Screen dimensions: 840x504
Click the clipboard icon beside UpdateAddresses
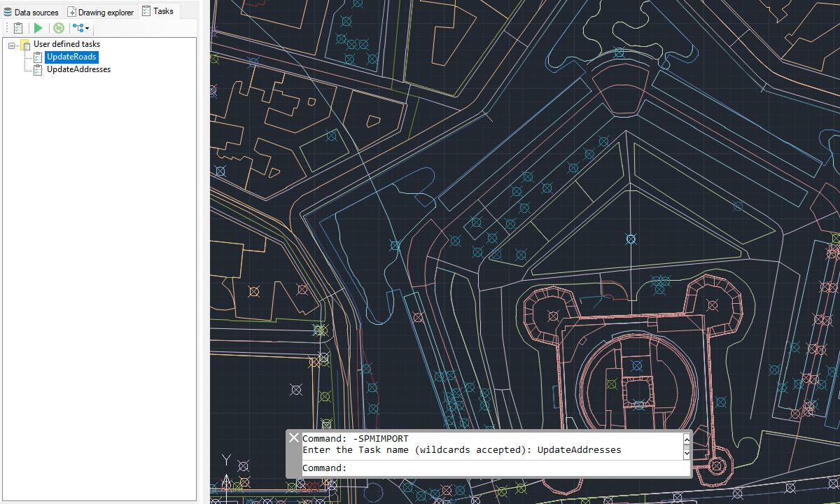pyautogui.click(x=38, y=69)
